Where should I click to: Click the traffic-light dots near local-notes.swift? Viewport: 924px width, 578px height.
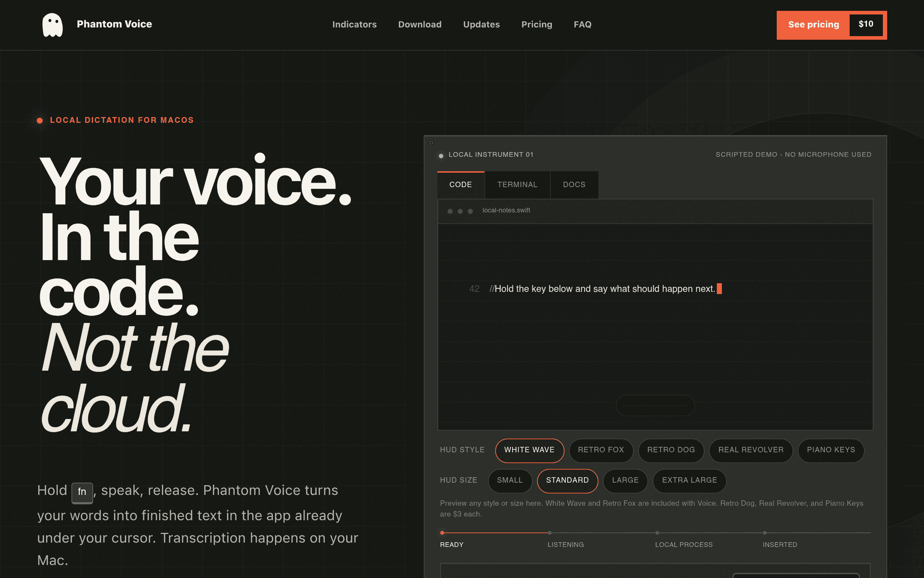click(460, 211)
